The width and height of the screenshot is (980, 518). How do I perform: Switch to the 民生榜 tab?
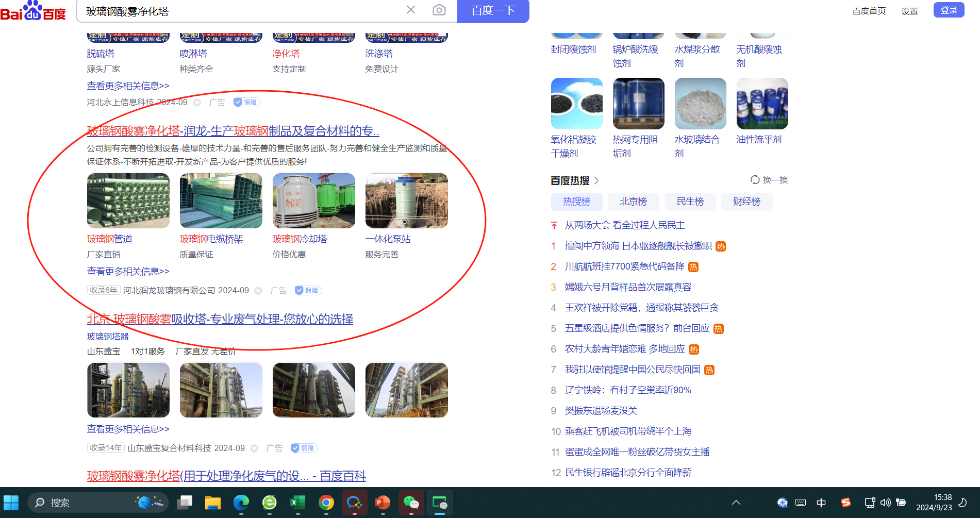[690, 202]
